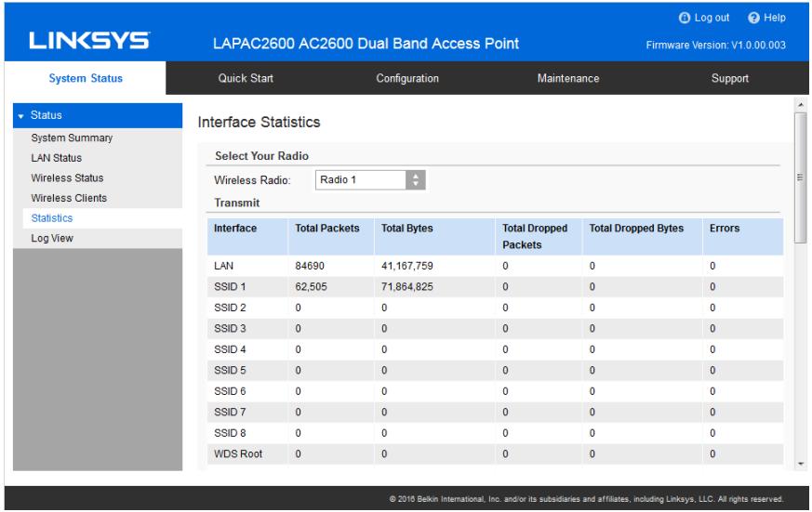
Task: Click the value 62,505
Action: (x=312, y=286)
